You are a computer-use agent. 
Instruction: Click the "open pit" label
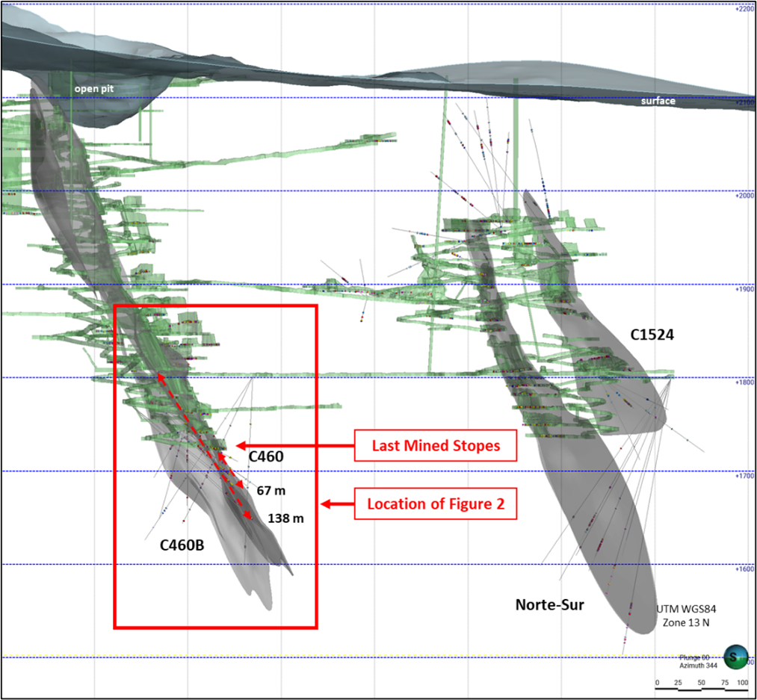(x=93, y=89)
